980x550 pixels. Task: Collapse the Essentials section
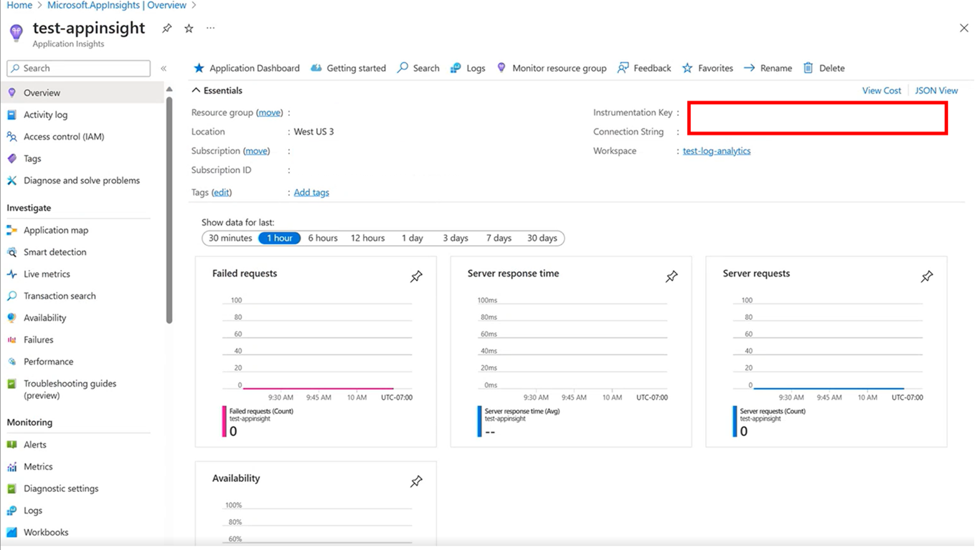[x=196, y=90]
